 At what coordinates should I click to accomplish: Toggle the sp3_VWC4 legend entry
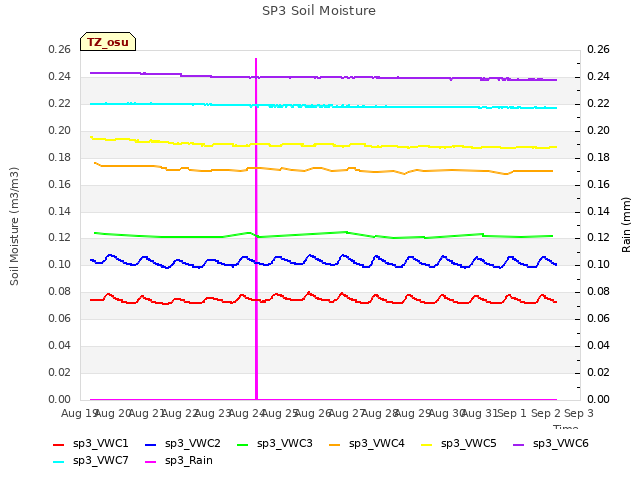coord(367,444)
